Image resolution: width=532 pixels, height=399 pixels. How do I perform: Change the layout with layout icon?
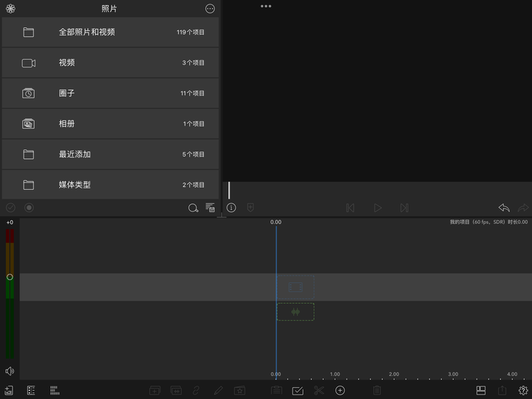coord(481,391)
